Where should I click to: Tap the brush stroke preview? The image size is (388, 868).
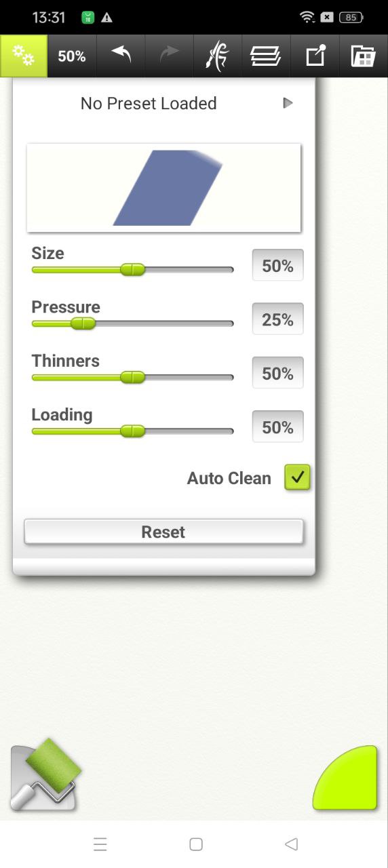(x=163, y=188)
